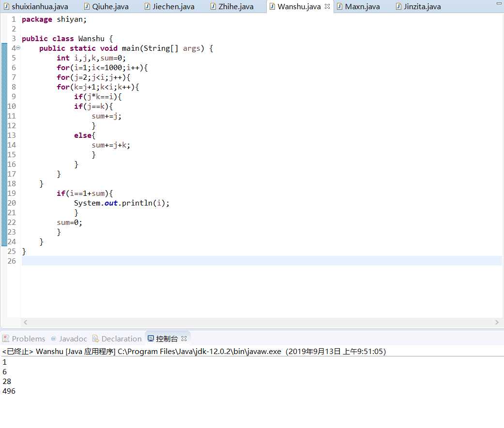504x428 pixels.
Task: Click the 'if(j==k){' condition
Action: pos(93,106)
